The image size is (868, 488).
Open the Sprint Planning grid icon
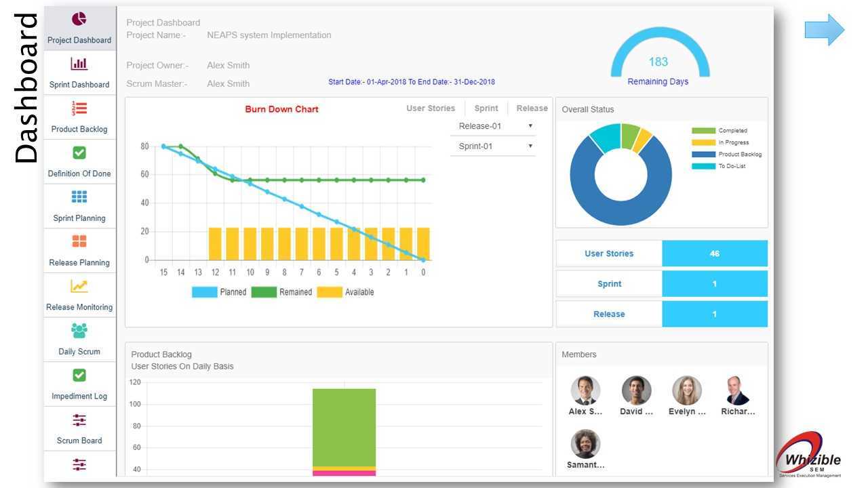click(79, 197)
